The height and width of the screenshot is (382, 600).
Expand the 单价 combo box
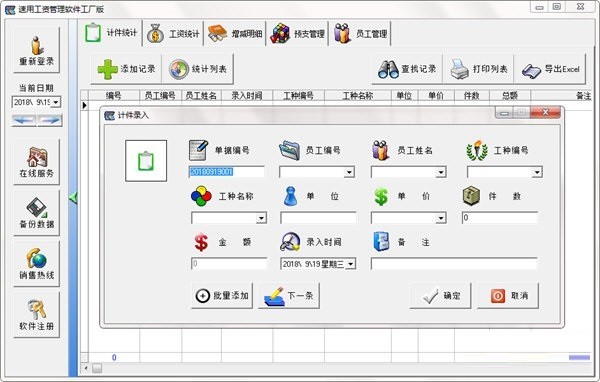coord(441,218)
